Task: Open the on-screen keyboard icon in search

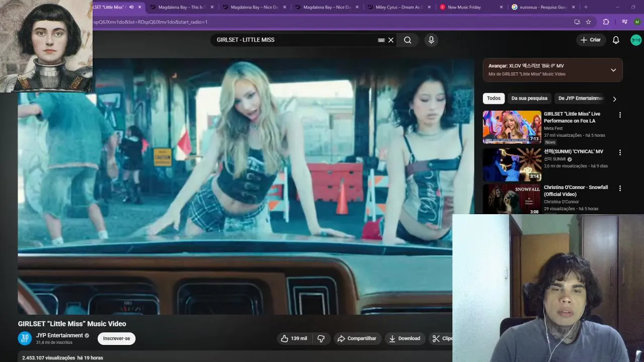Action: coord(381,40)
